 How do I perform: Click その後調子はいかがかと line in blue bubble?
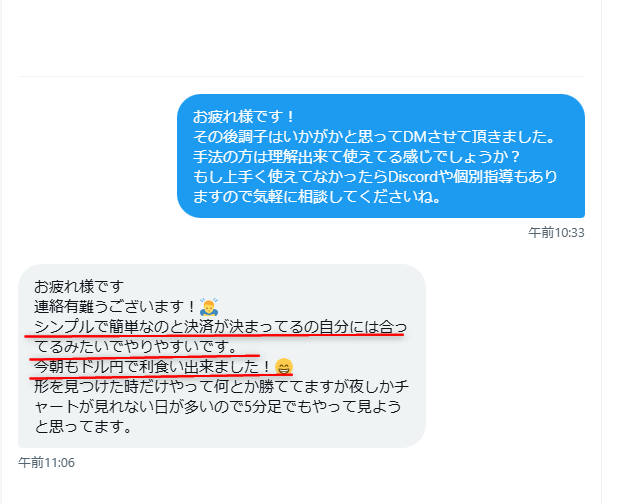coord(374,137)
